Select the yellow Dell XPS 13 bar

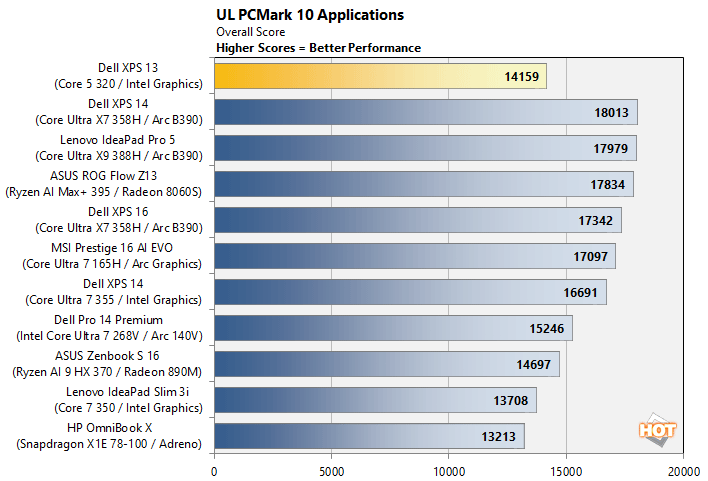pos(380,76)
